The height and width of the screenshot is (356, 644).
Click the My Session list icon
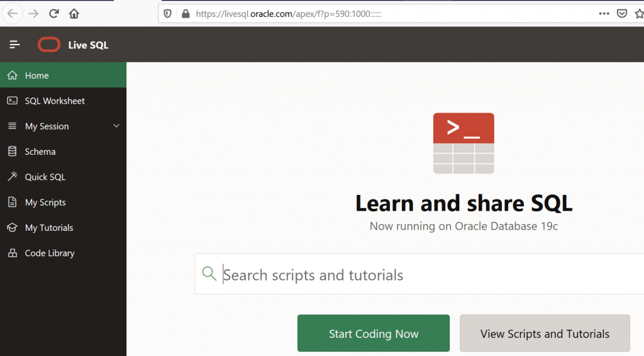(x=13, y=126)
